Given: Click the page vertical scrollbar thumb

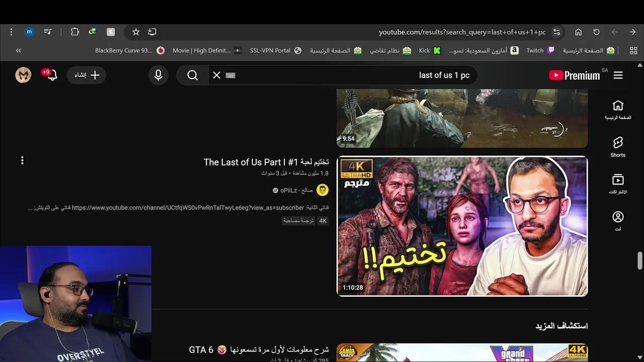Looking at the screenshot, I should coord(640,261).
